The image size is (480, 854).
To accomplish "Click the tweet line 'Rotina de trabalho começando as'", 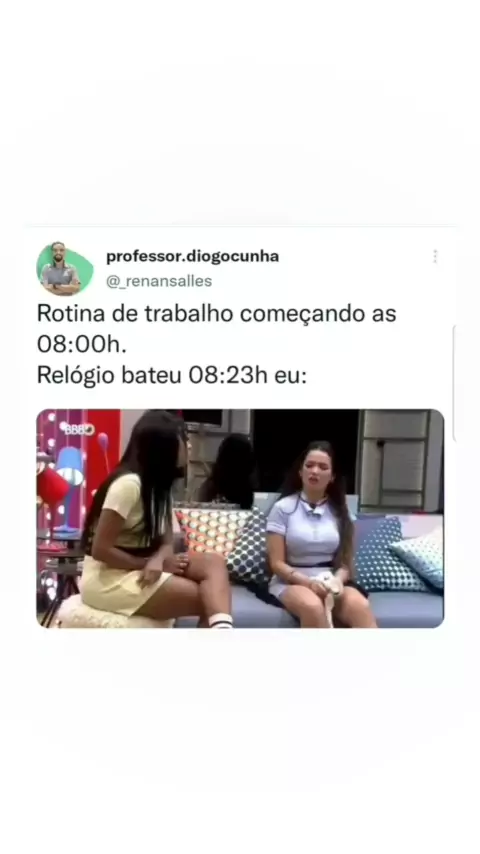I will [x=216, y=314].
